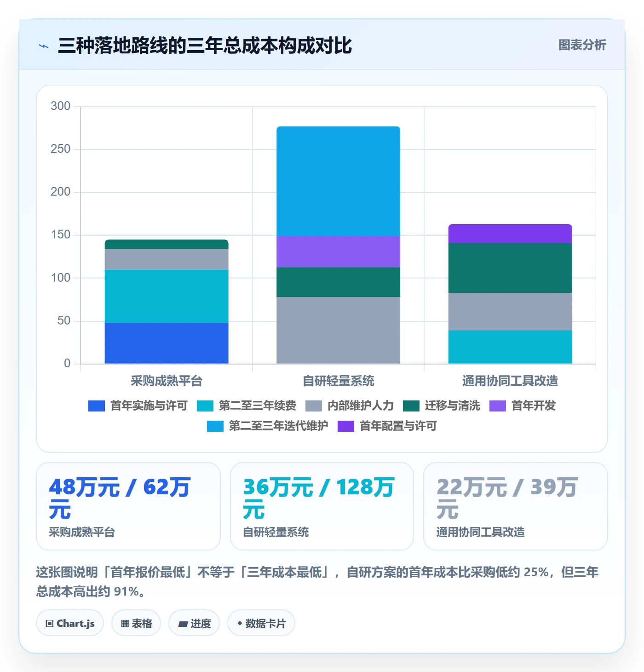Hide the 内部维护人力 dataset via legend
The height and width of the screenshot is (672, 644).
coord(350,406)
